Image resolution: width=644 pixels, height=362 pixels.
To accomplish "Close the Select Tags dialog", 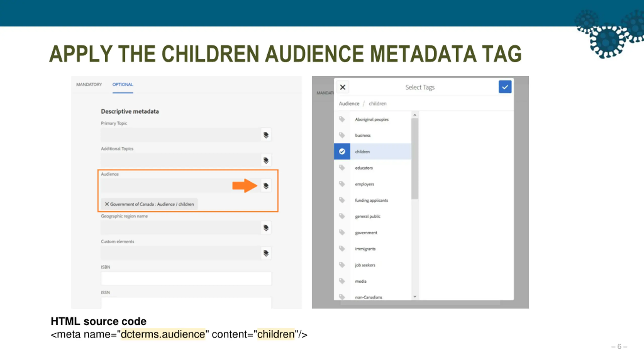I will click(x=343, y=87).
